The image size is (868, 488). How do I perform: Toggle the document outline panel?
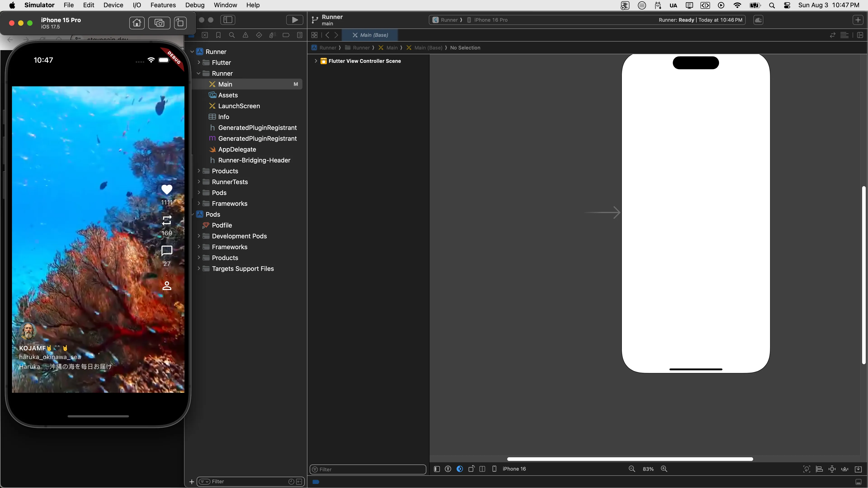coord(437,469)
